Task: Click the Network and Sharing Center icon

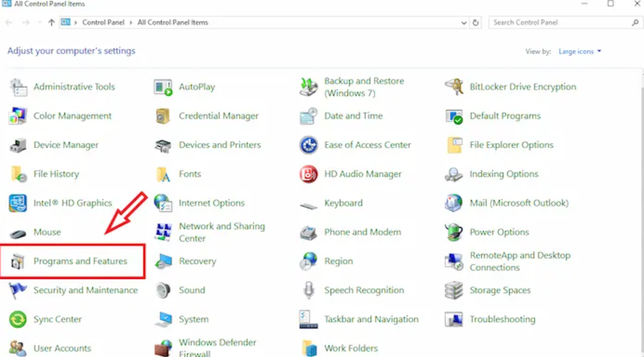Action: 163,232
